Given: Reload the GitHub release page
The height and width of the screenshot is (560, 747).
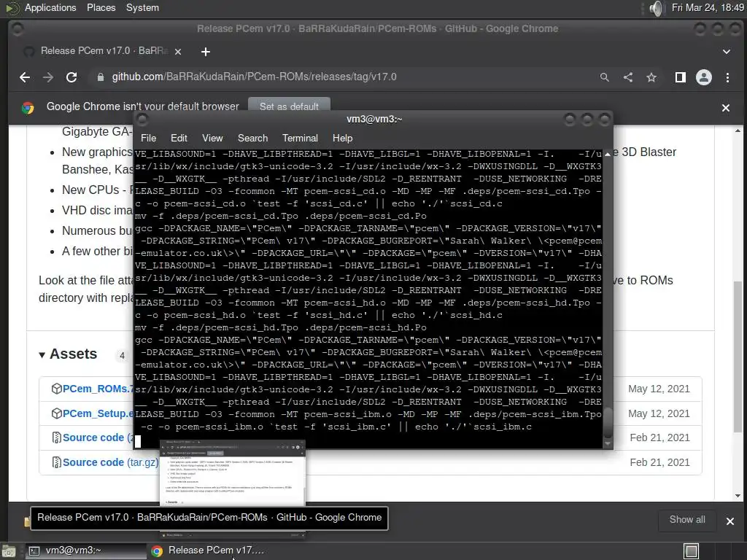Looking at the screenshot, I should (71, 77).
